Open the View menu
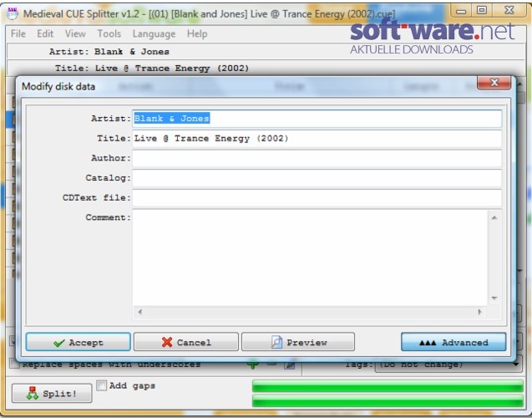The image size is (532, 418). [75, 33]
